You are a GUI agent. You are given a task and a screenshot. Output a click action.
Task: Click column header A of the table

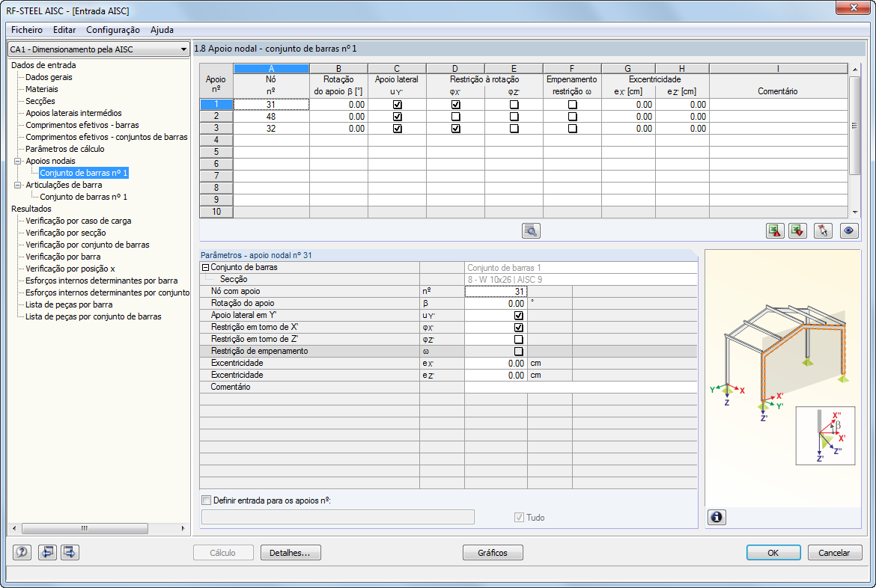click(271, 69)
